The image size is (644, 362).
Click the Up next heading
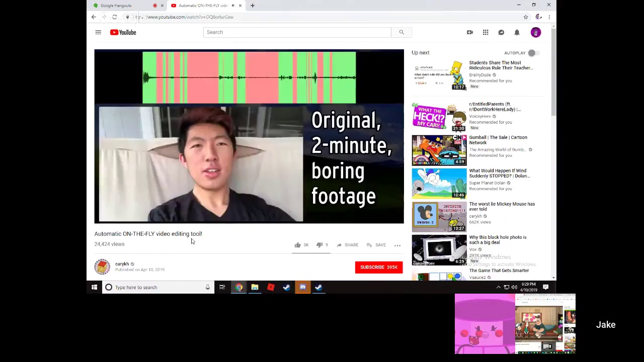[x=421, y=53]
